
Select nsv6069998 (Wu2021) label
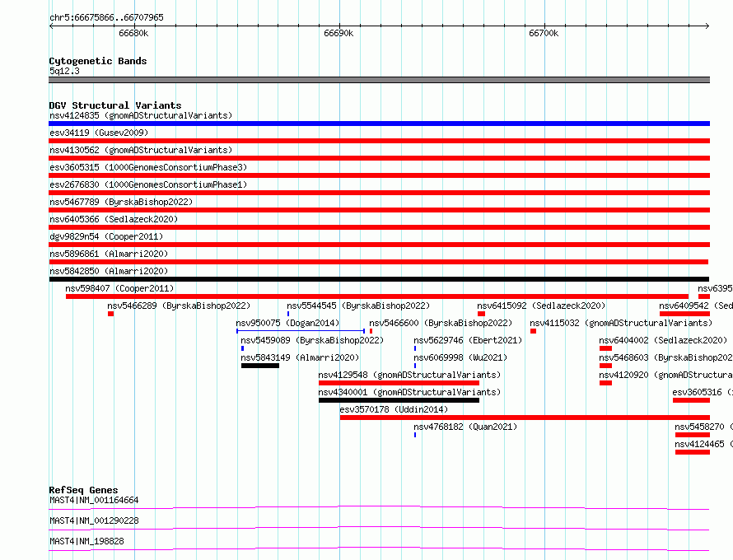[x=460, y=357]
